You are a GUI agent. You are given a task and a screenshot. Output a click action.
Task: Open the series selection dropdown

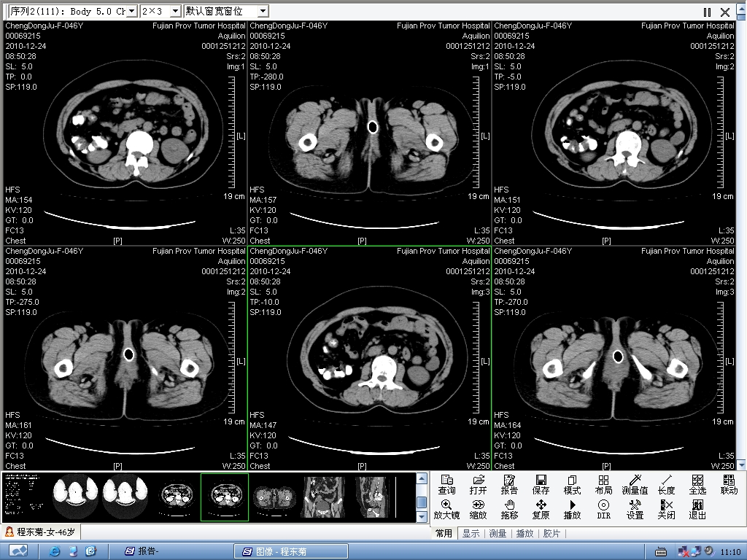click(133, 11)
